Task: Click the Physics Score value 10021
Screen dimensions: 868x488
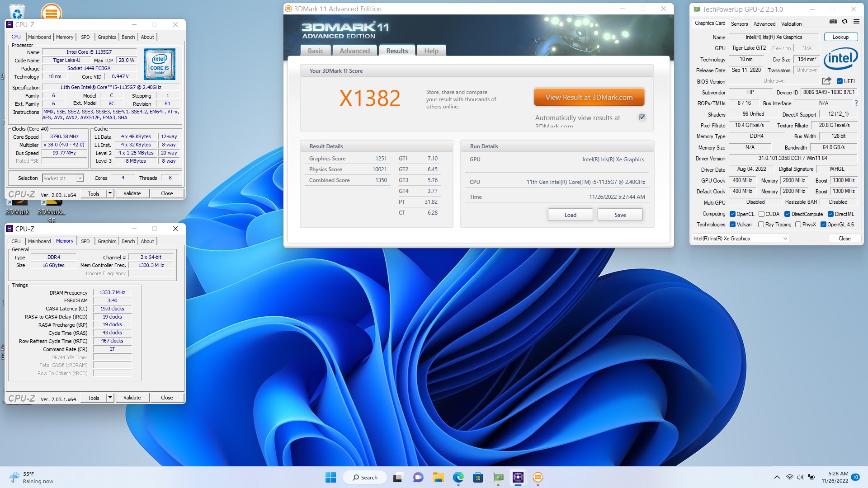Action: pos(379,169)
